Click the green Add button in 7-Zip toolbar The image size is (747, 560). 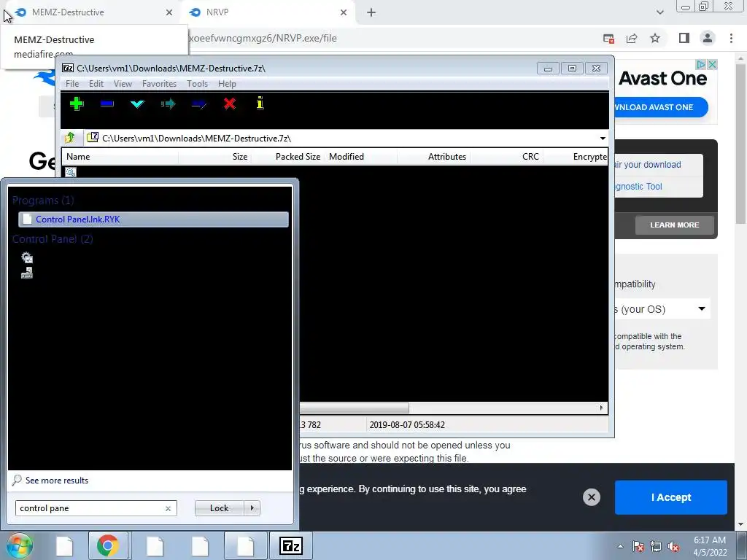tap(77, 104)
